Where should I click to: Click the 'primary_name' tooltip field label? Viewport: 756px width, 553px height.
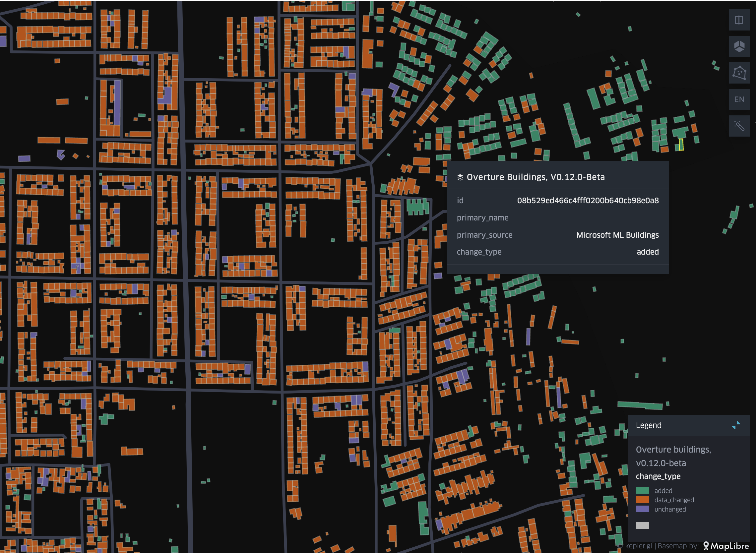click(482, 218)
